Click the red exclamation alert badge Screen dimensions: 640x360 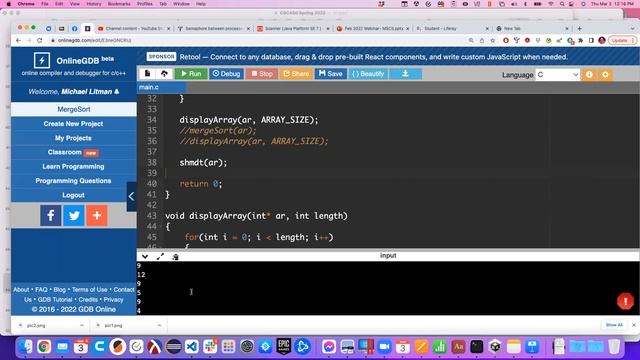[625, 301]
